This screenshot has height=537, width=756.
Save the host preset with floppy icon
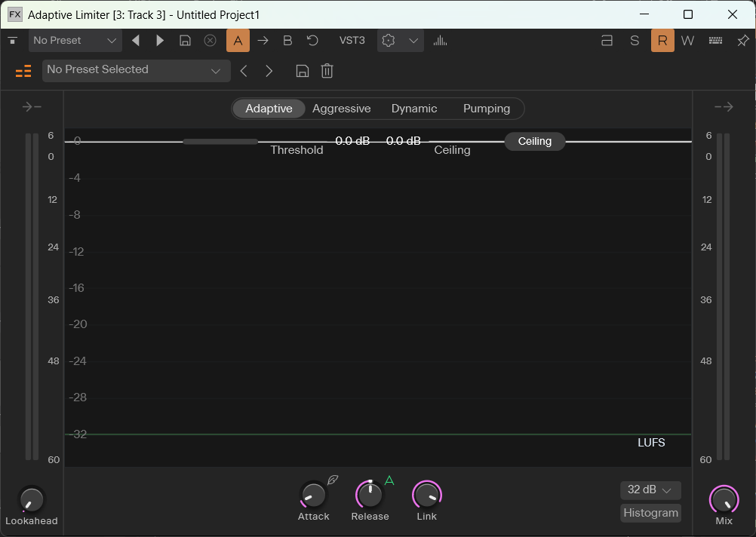185,41
